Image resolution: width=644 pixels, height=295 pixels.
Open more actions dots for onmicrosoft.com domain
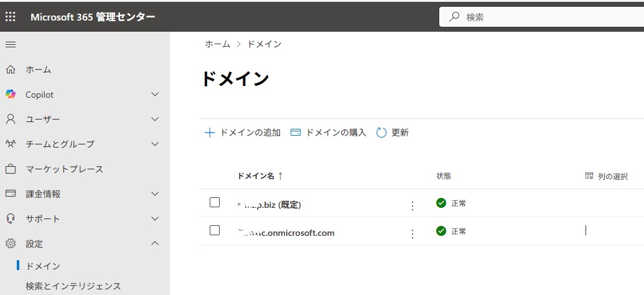413,234
